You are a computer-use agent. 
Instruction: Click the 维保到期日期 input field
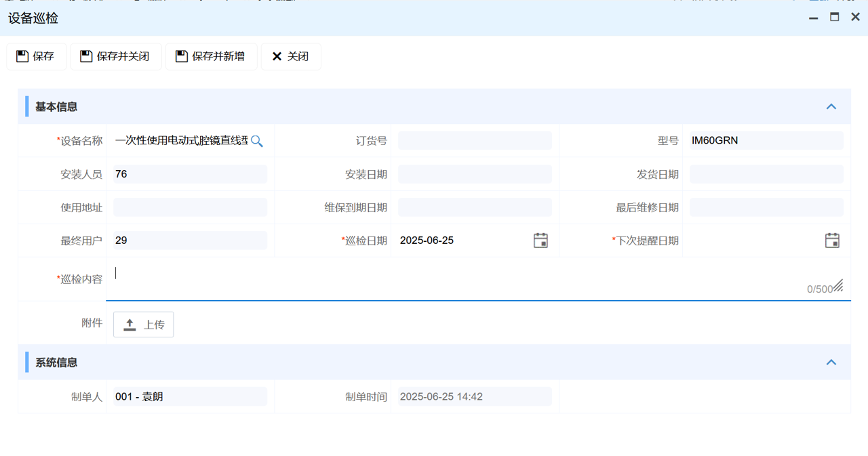pyautogui.click(x=475, y=207)
